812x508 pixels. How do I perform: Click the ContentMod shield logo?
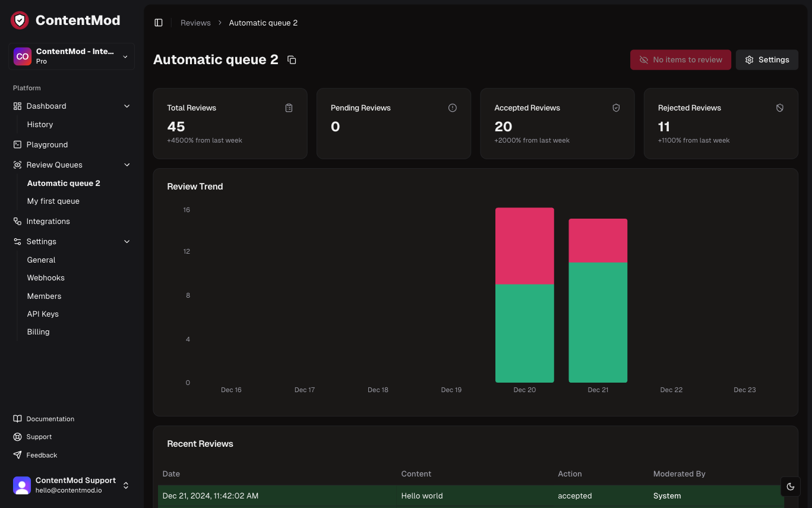(x=20, y=20)
